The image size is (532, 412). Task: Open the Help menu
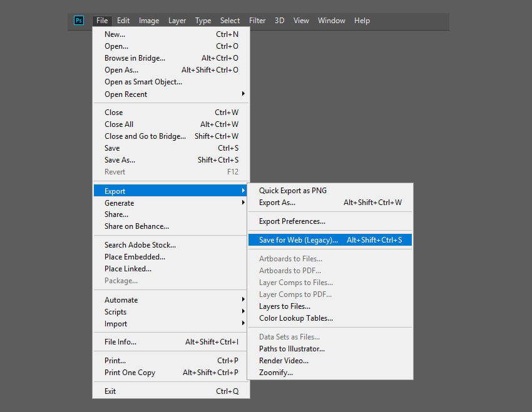[x=362, y=21]
